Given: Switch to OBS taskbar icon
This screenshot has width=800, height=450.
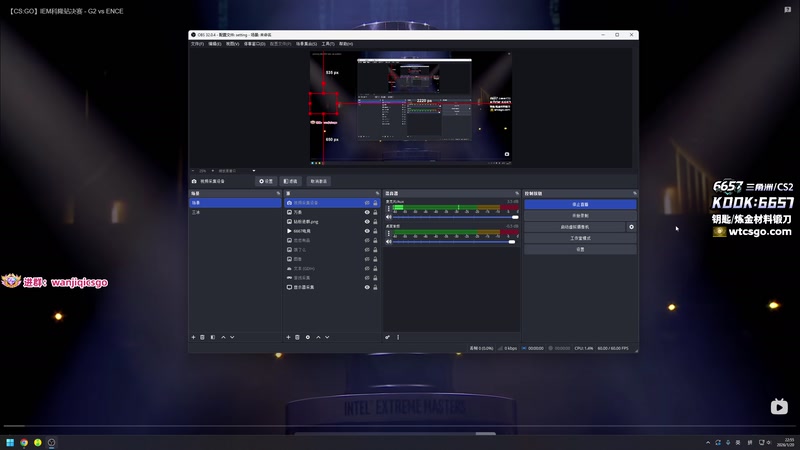Looking at the screenshot, I should (52, 442).
